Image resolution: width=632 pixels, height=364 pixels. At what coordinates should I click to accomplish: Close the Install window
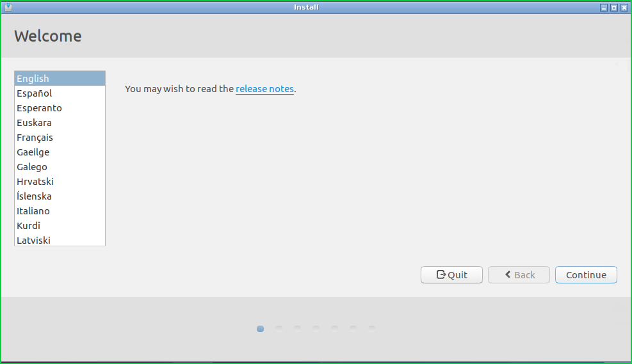pos(624,8)
